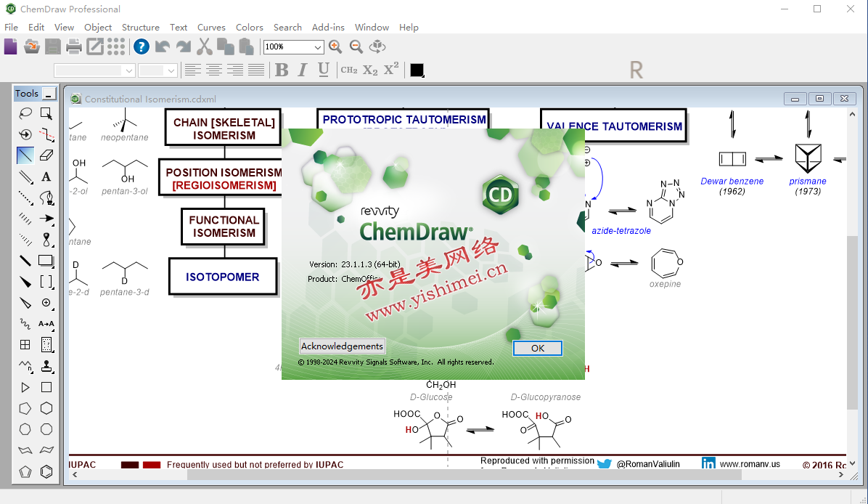Cut selection with the scissors icon
Viewport: 868px width, 504px height.
(x=204, y=46)
